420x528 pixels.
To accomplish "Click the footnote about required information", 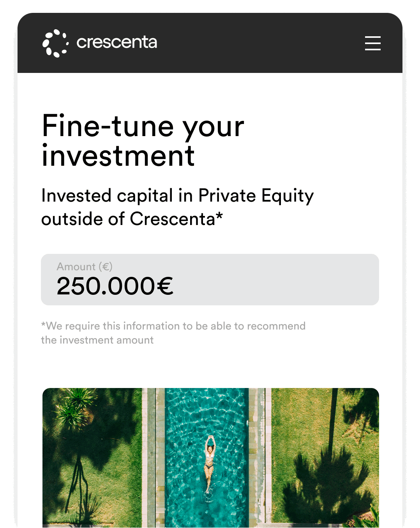I will coord(173,333).
